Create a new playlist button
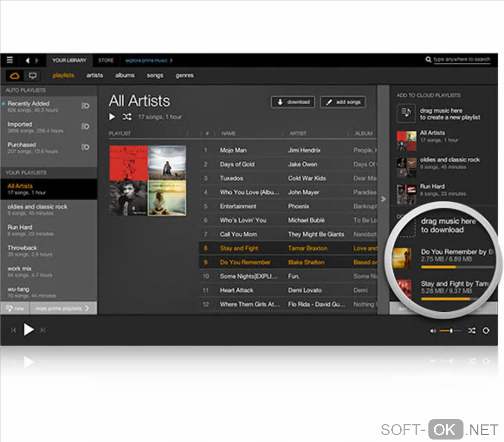The height and width of the screenshot is (442, 504). [x=15, y=308]
